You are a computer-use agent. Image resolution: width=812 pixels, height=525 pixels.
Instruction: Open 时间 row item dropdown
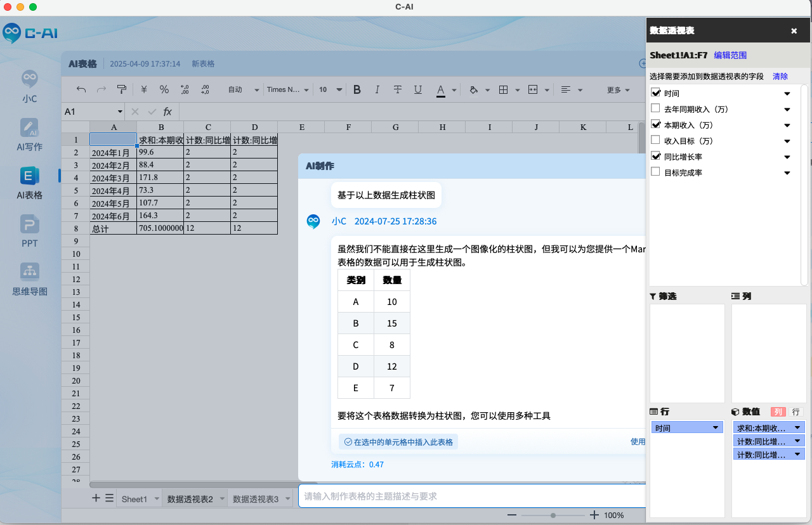tap(716, 428)
